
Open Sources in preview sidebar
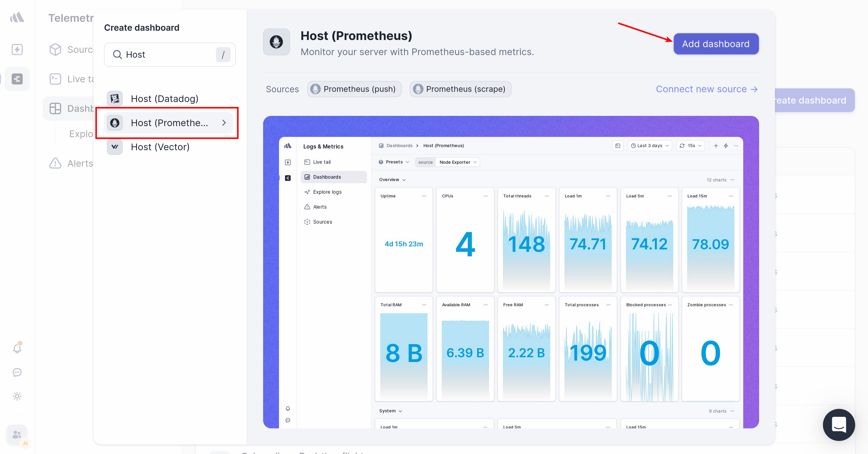pos(334,222)
